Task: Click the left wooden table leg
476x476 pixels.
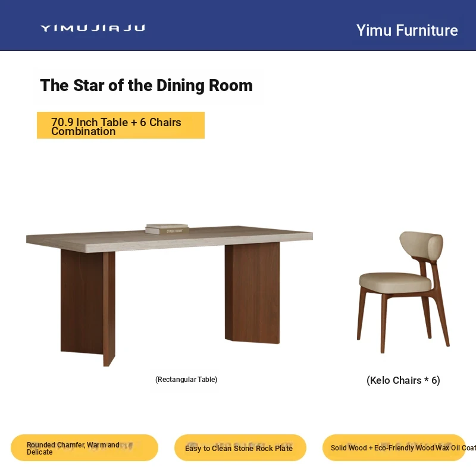Action: coord(87,306)
